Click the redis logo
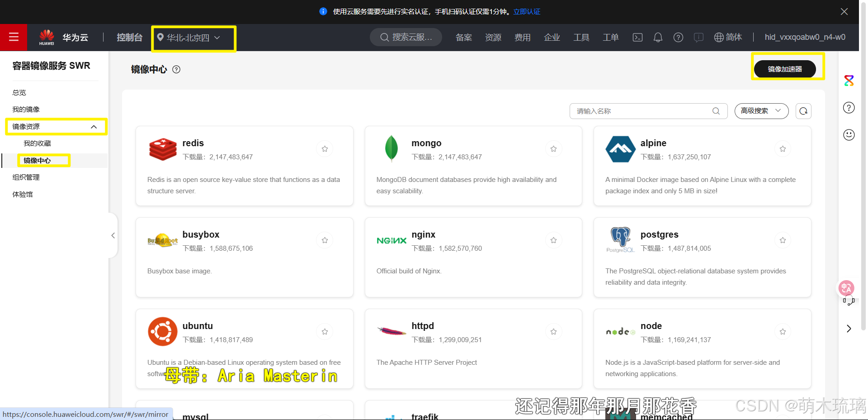The height and width of the screenshot is (420, 868). pyautogui.click(x=163, y=149)
